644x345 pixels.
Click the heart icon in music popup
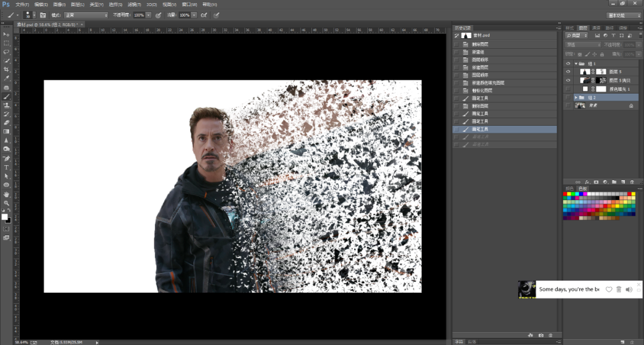tap(609, 289)
